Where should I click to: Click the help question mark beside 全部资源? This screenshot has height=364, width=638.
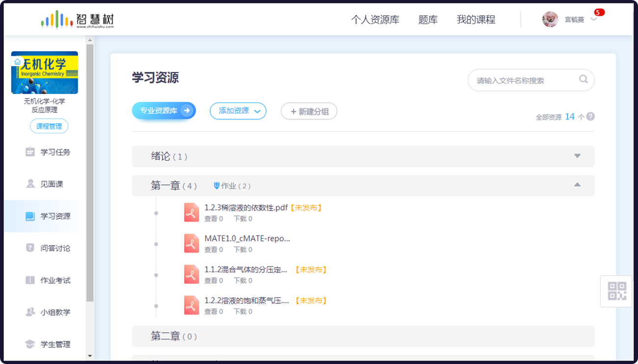tap(590, 117)
